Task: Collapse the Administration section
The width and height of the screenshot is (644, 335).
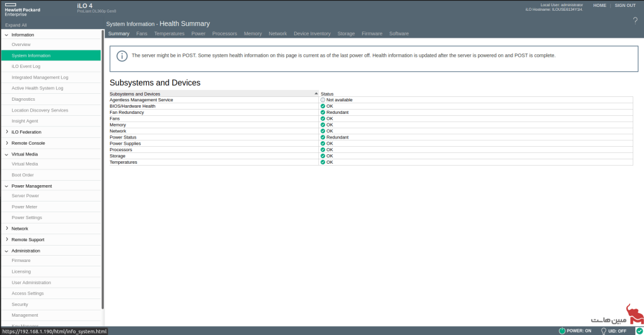Action: [6, 251]
